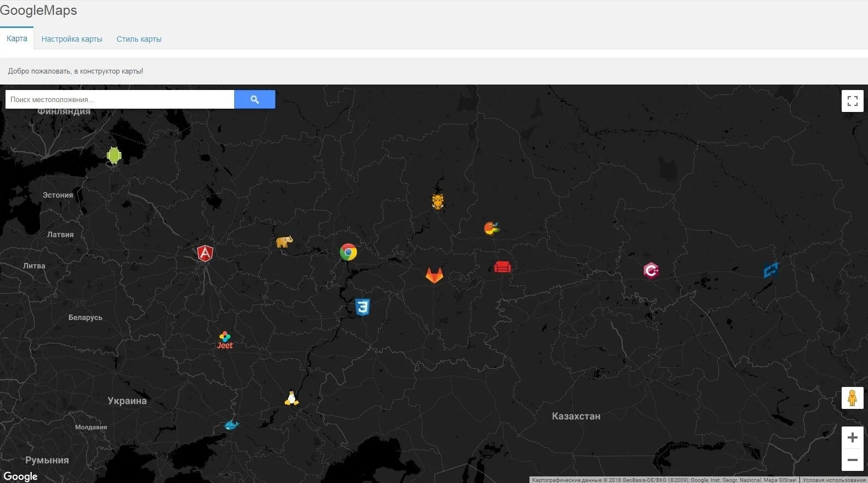Open the Настройка карты tab
The height and width of the screenshot is (483, 868).
72,39
